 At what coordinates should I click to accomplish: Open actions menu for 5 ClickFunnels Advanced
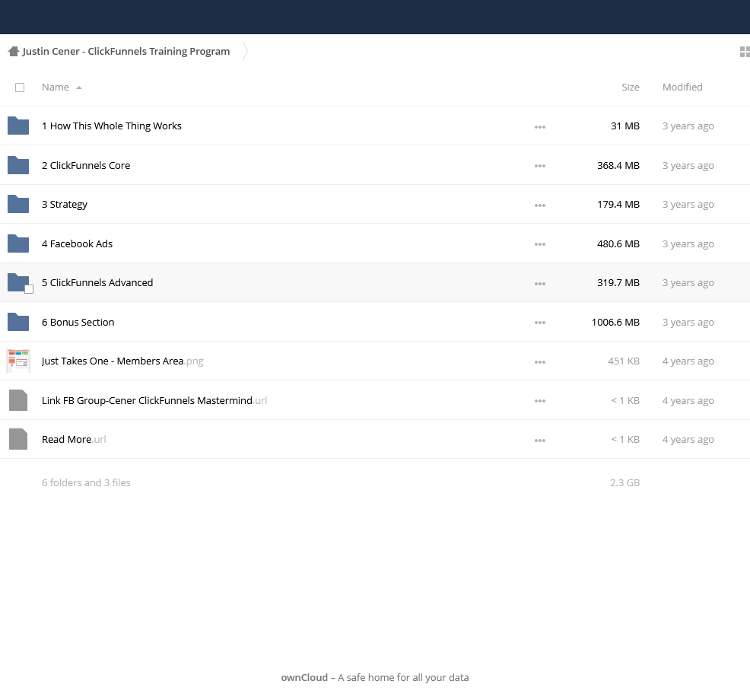click(540, 284)
